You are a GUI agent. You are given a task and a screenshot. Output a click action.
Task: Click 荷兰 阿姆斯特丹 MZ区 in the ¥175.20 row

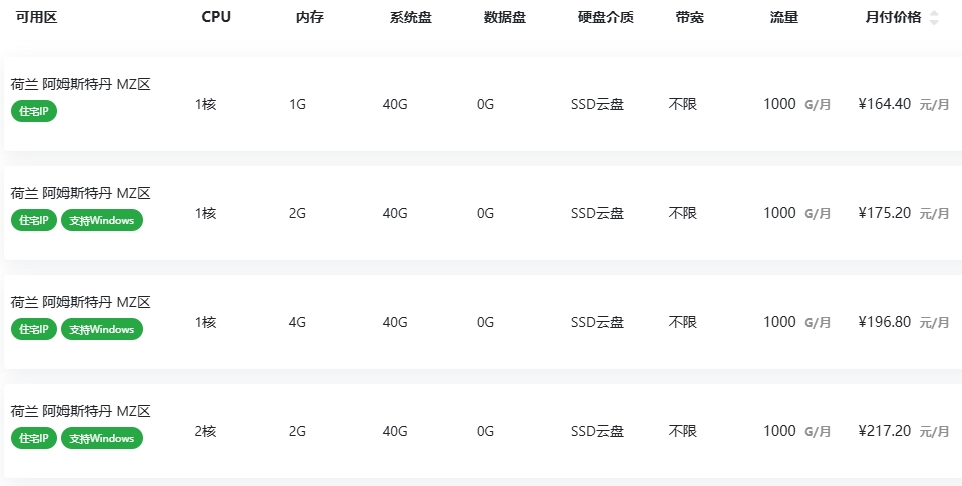point(80,193)
